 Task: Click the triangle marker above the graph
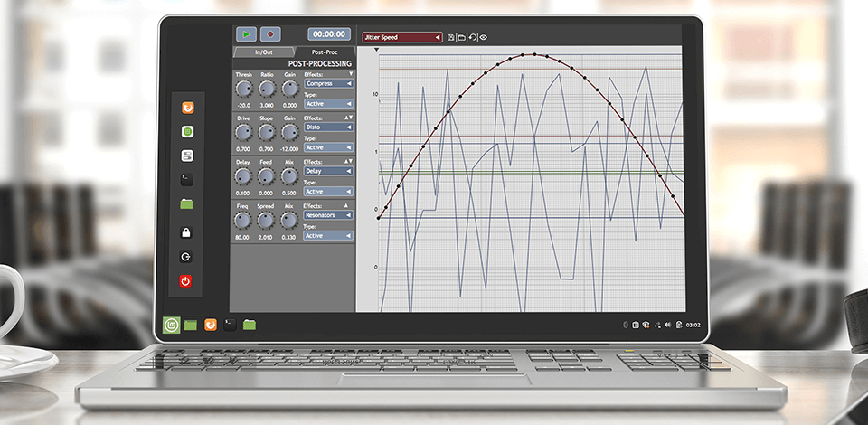pyautogui.click(x=377, y=50)
